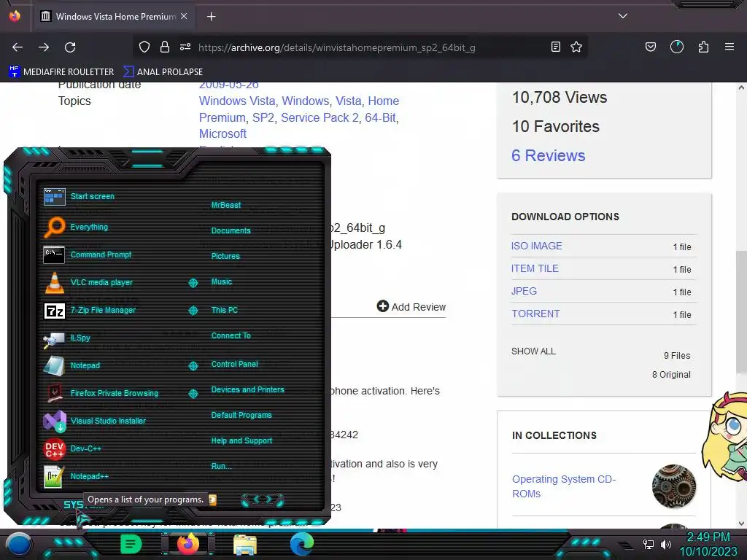
Task: Reload the current page
Action: pyautogui.click(x=70, y=47)
